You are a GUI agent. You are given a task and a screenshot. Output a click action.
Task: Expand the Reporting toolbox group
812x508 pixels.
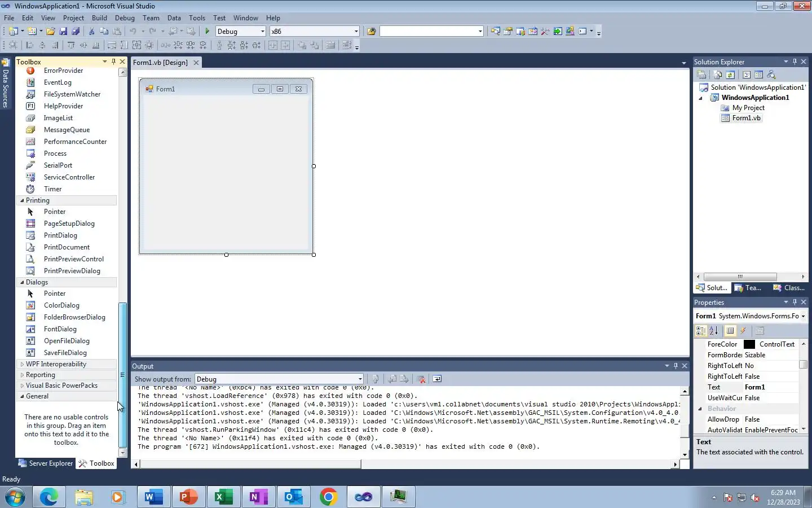tap(22, 375)
